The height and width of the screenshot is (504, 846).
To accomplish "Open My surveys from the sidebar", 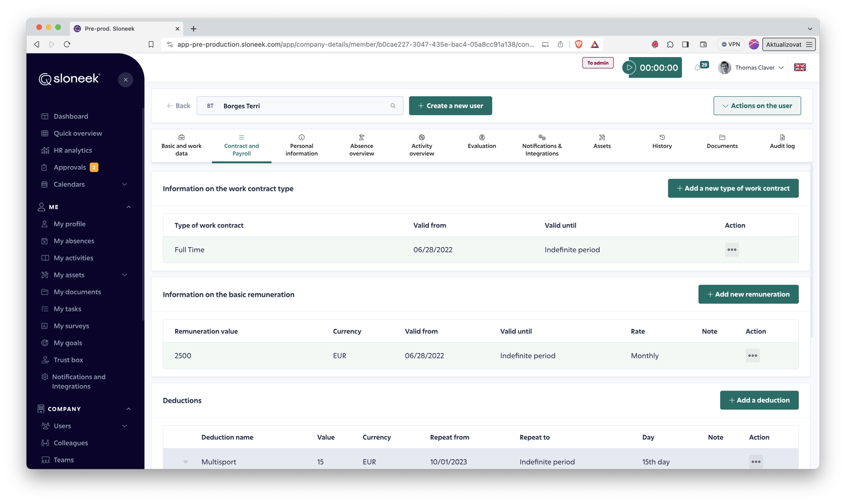I will pyautogui.click(x=70, y=326).
